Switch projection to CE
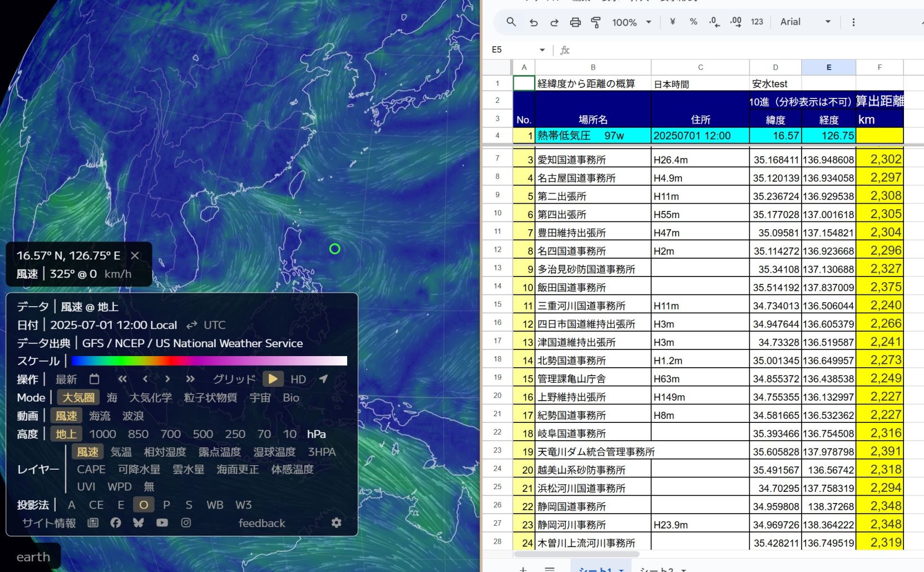Viewport: 924px width, 572px height. pos(96,505)
